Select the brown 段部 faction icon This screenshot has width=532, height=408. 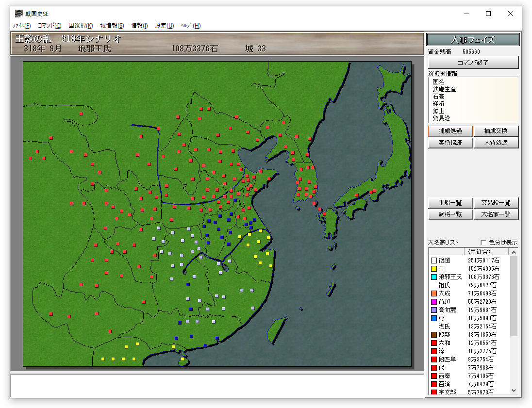(434, 335)
